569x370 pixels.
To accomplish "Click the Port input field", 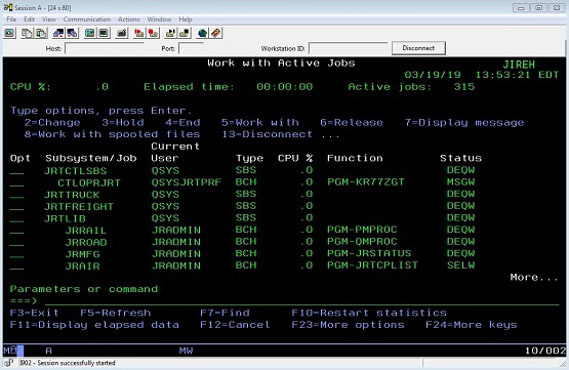I will [191, 48].
